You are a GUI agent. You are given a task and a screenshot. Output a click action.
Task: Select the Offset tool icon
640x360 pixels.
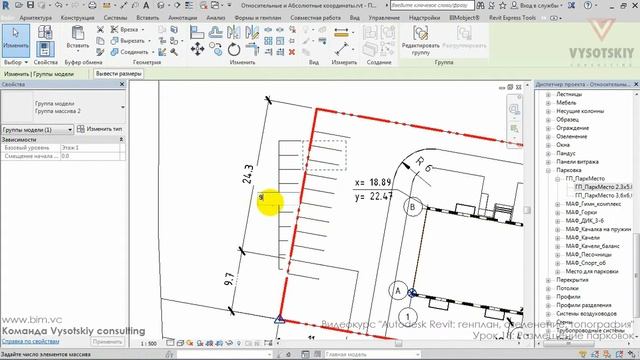[216, 32]
